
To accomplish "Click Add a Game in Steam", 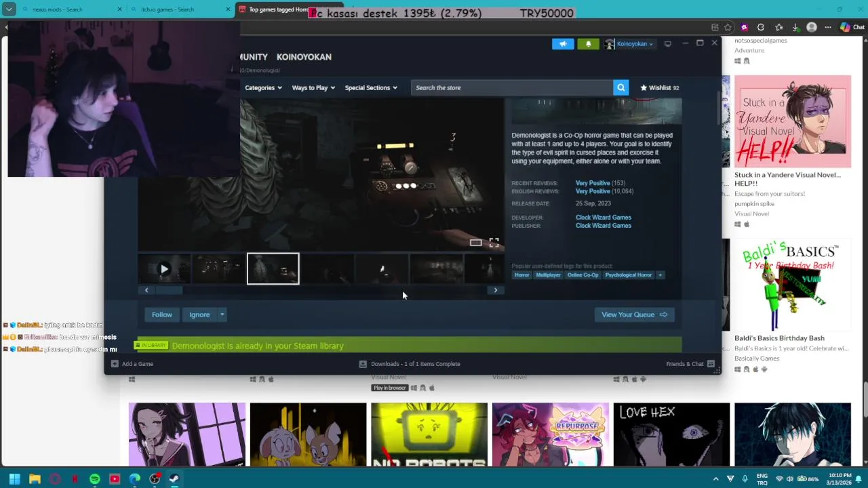I will point(132,364).
